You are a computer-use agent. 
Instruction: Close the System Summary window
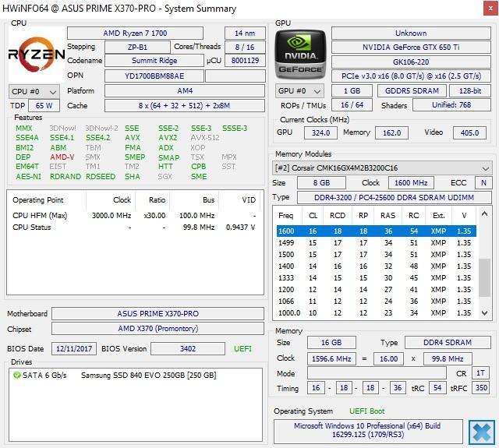click(x=490, y=9)
